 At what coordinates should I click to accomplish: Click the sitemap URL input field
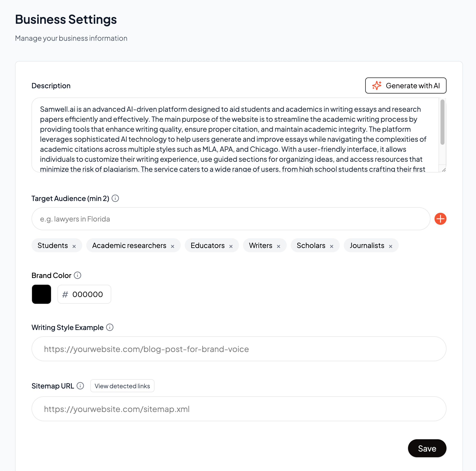pos(239,409)
